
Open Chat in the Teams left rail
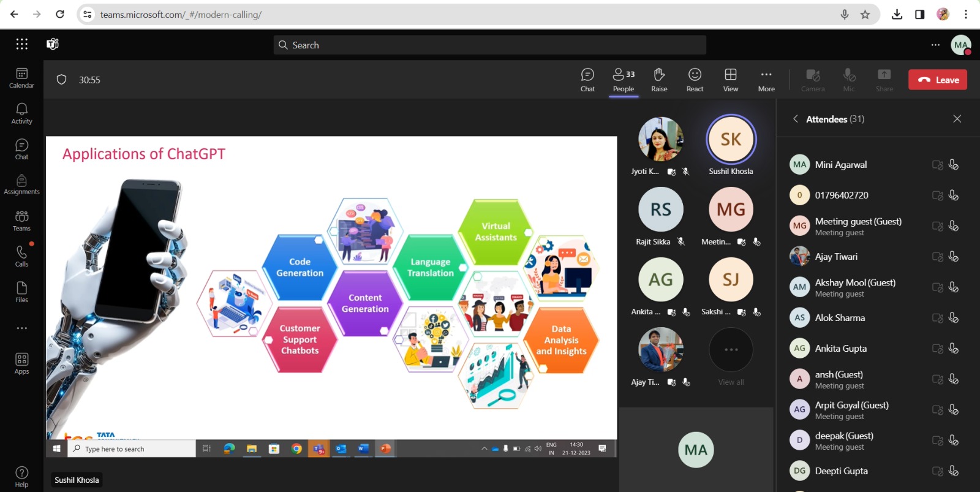coord(21,149)
